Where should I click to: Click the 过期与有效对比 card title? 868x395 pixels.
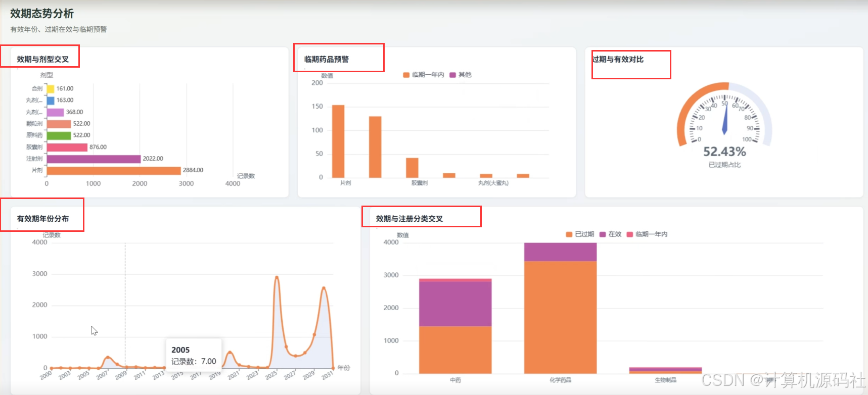(618, 59)
